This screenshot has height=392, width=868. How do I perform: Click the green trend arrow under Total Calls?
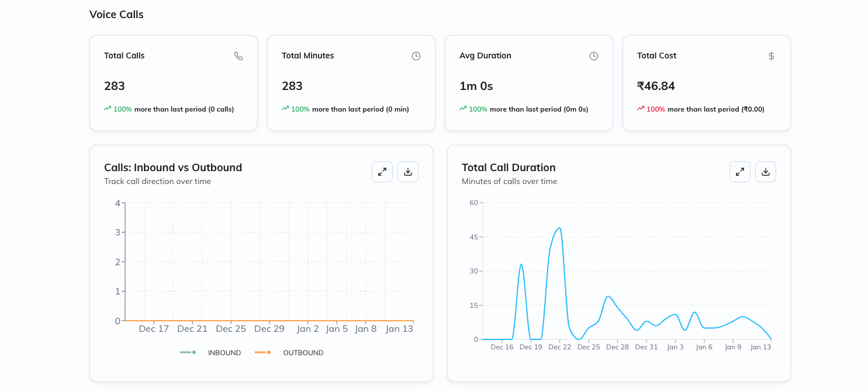108,109
